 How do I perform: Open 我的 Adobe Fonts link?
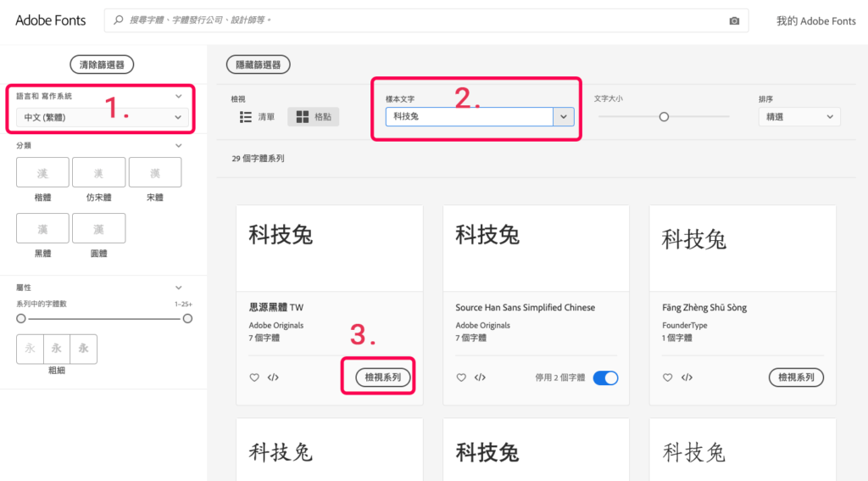pyautogui.click(x=816, y=21)
